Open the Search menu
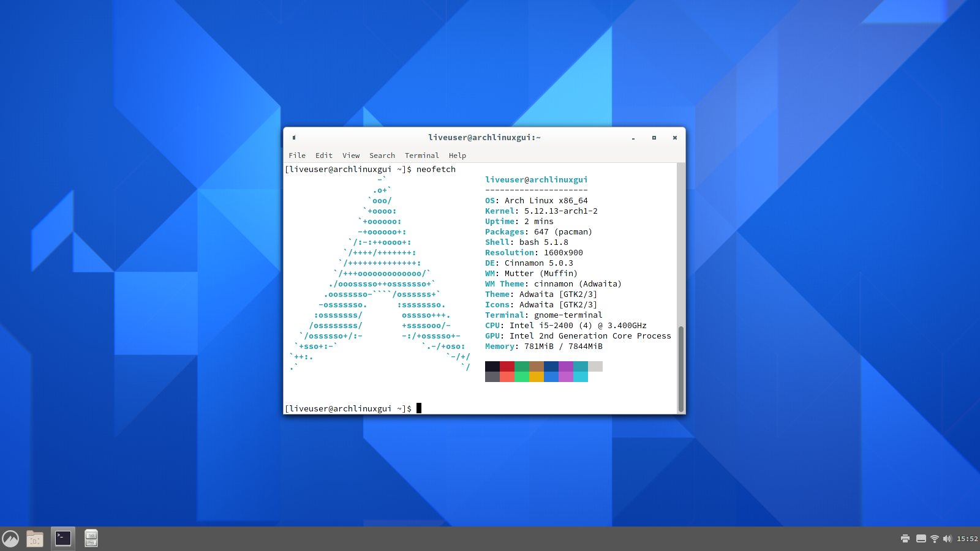This screenshot has width=980, height=551. tap(382, 156)
